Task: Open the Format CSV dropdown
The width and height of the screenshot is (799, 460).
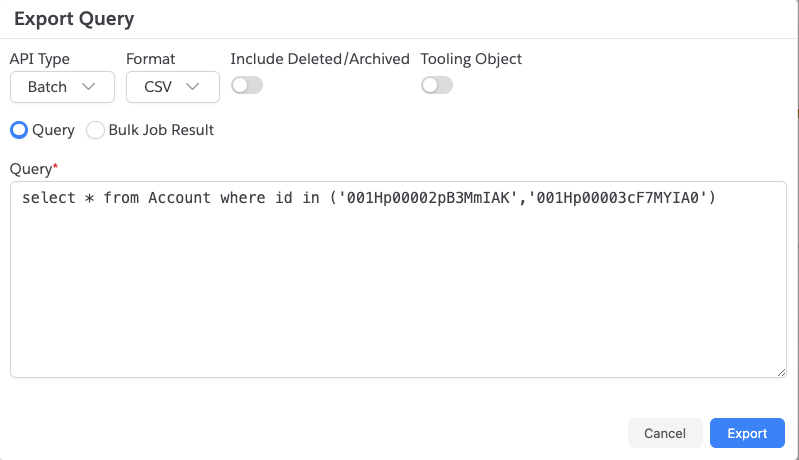Action: [x=173, y=87]
